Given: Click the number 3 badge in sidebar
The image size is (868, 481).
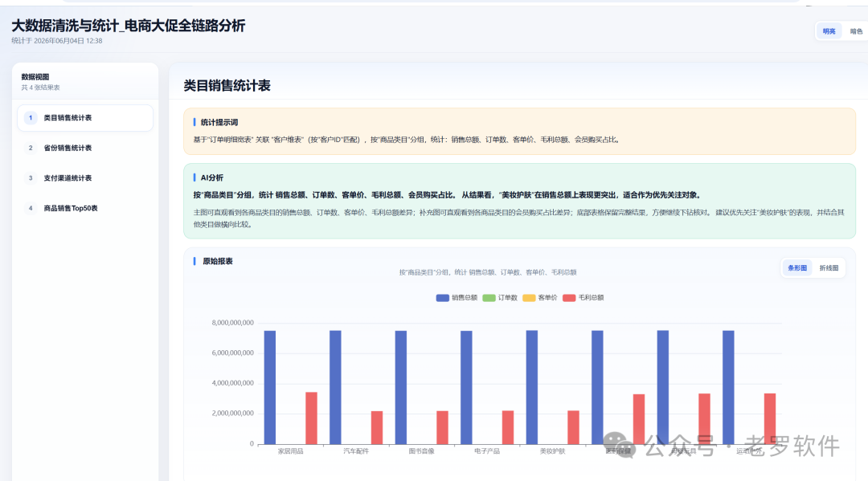Looking at the screenshot, I should pyautogui.click(x=31, y=178).
